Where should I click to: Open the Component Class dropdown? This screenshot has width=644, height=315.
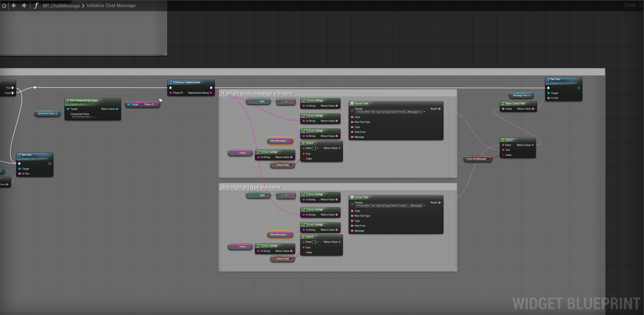click(x=89, y=117)
